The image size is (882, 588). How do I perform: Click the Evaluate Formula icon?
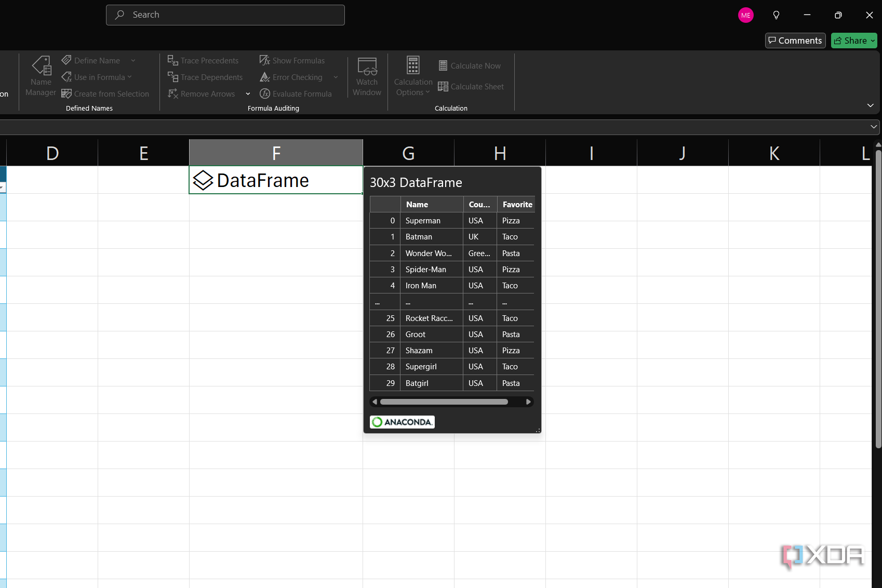click(x=265, y=93)
